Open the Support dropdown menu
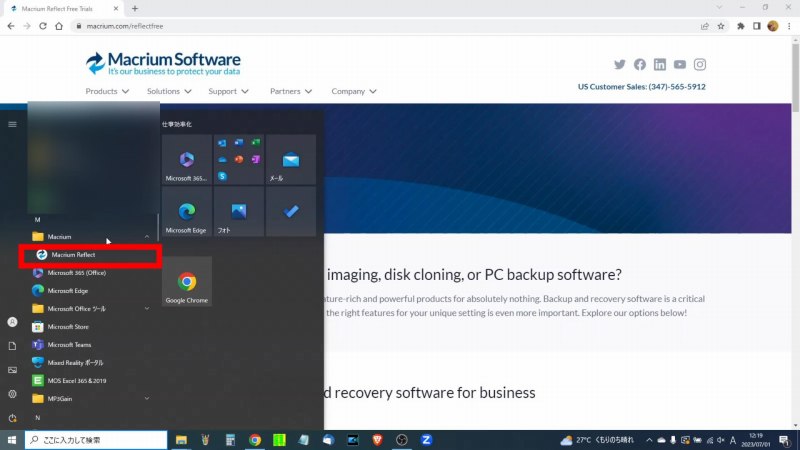Screen dimensions: 800x450 pos(229,91)
